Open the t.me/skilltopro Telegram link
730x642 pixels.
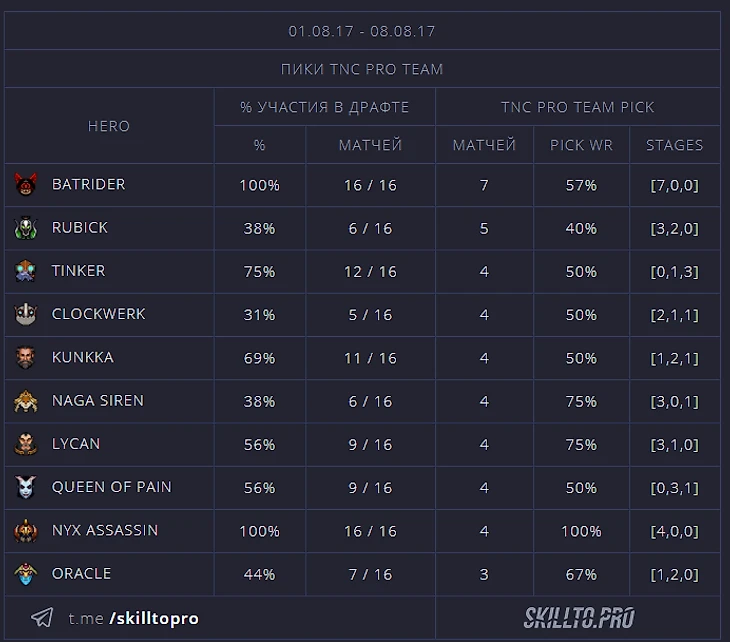133,619
